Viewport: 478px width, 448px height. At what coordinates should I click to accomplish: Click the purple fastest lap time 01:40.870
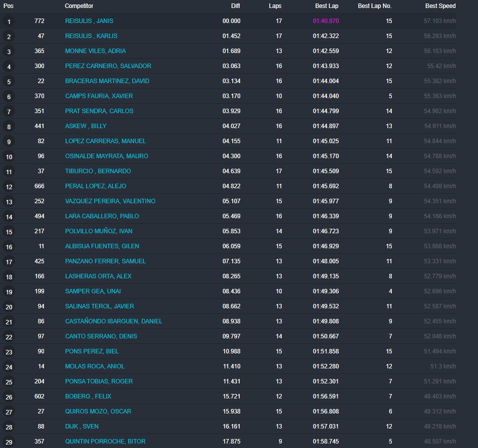326,21
